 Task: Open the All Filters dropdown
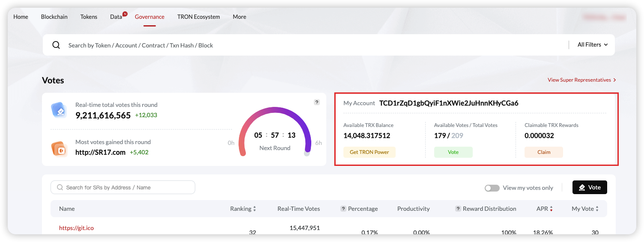pyautogui.click(x=593, y=44)
